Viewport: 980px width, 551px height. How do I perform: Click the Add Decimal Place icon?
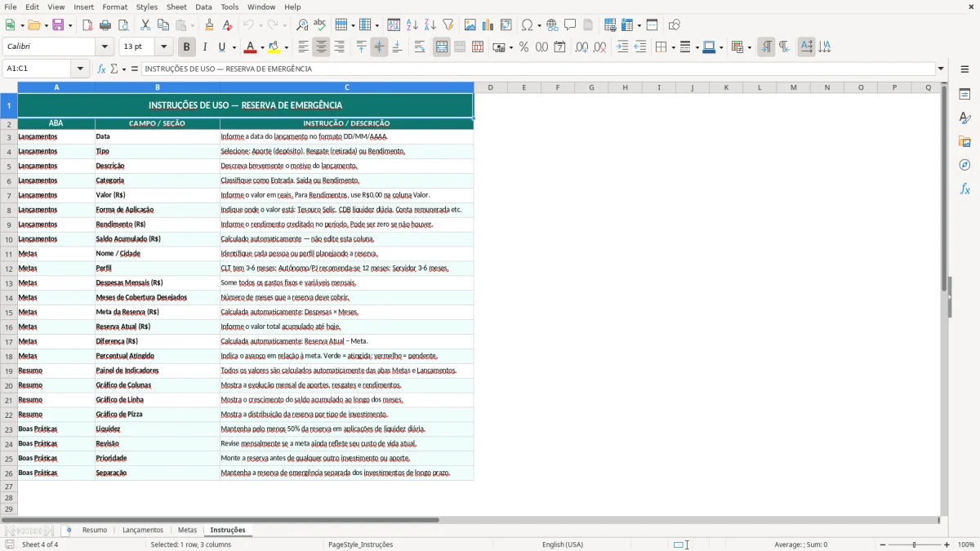[x=582, y=47]
